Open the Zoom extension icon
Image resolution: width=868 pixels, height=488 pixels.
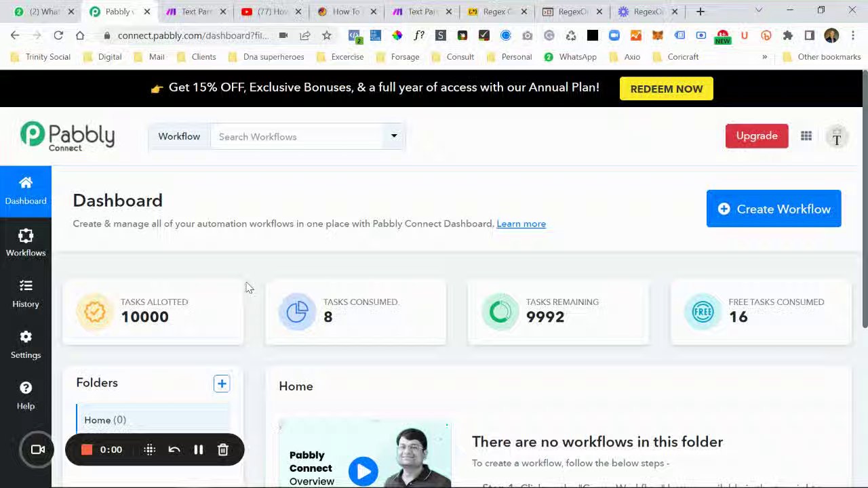(x=614, y=35)
